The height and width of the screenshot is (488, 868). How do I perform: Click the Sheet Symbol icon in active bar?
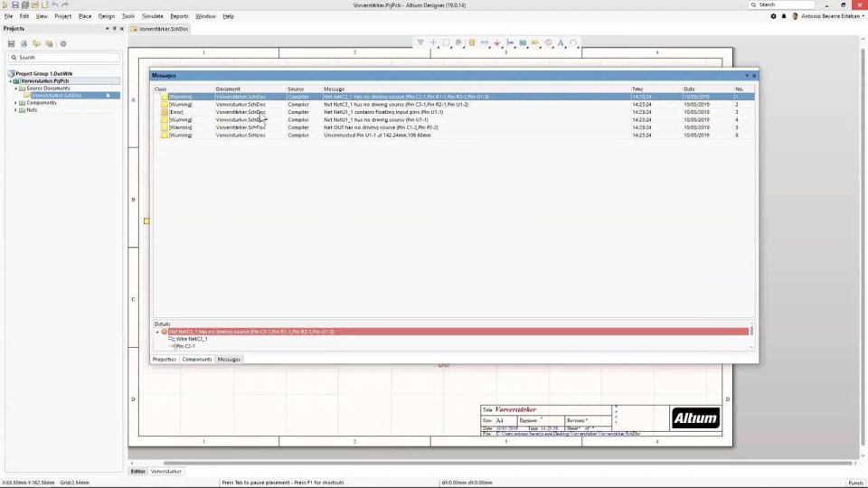click(523, 42)
